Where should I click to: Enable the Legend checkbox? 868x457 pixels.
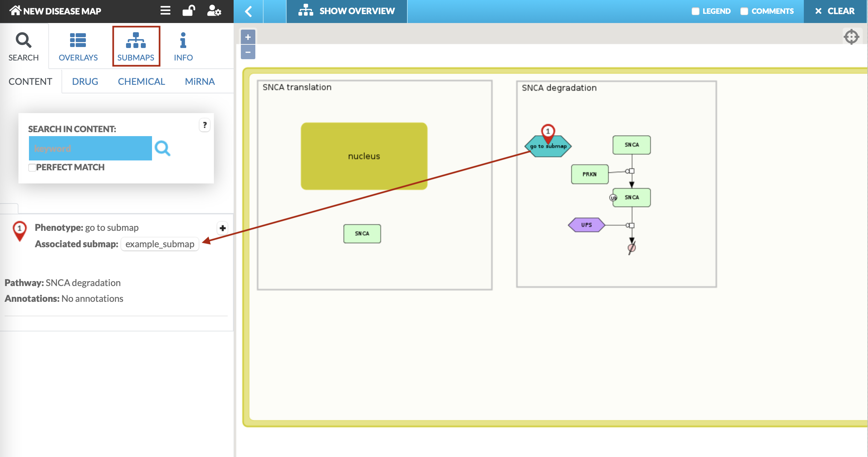pos(696,11)
